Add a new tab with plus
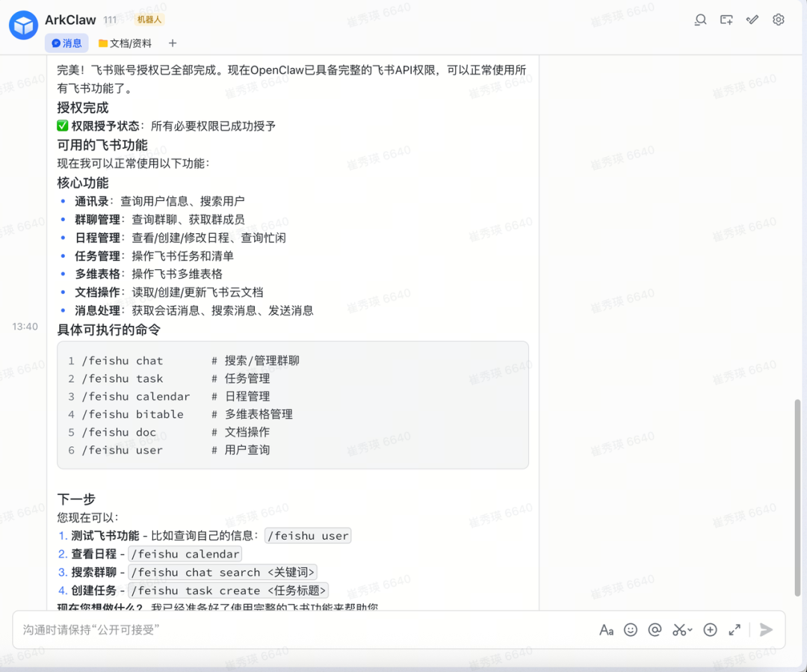This screenshot has height=672, width=807. point(173,43)
